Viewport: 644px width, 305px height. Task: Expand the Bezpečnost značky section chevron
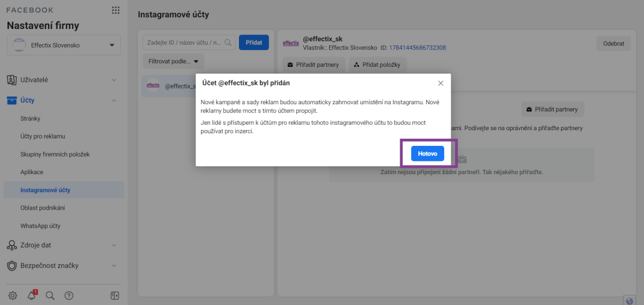[114, 266]
